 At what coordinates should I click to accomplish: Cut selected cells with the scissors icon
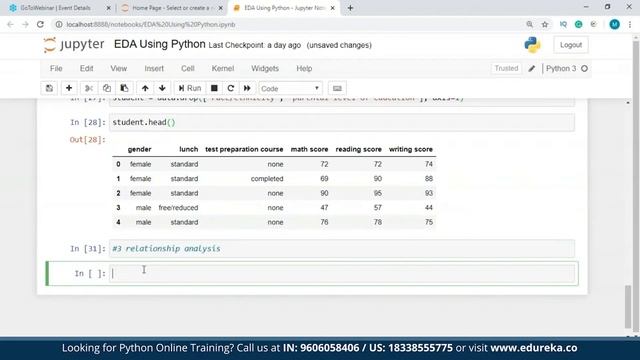pos(89,88)
